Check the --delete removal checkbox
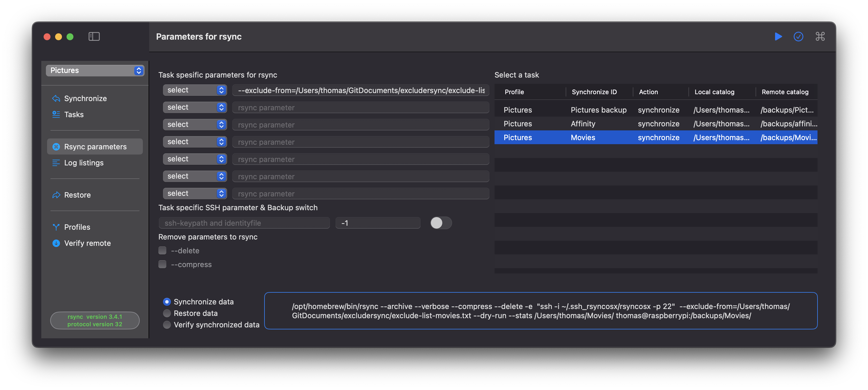The height and width of the screenshot is (390, 868). (162, 251)
